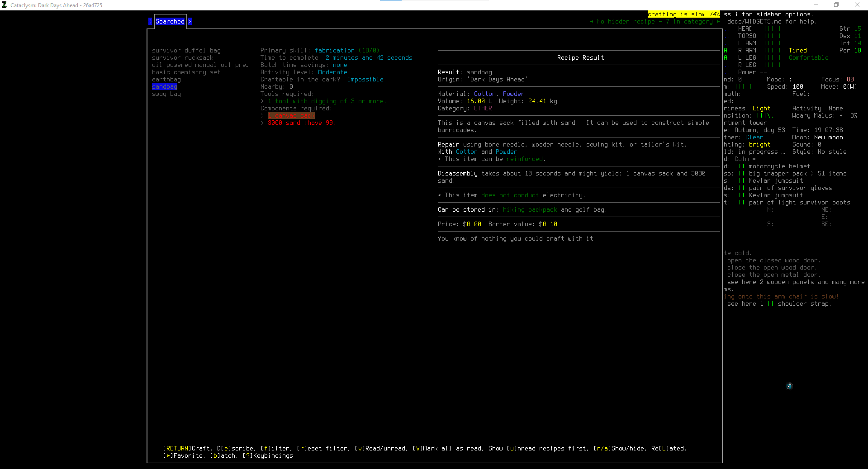Switch to previous category with the left arrow
The width and height of the screenshot is (868, 469).
(150, 21)
